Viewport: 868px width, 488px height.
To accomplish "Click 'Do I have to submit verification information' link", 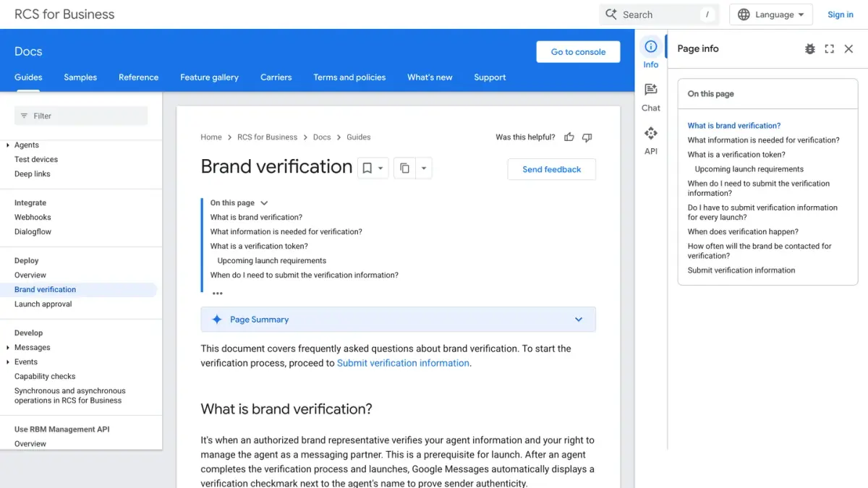I will click(x=762, y=213).
